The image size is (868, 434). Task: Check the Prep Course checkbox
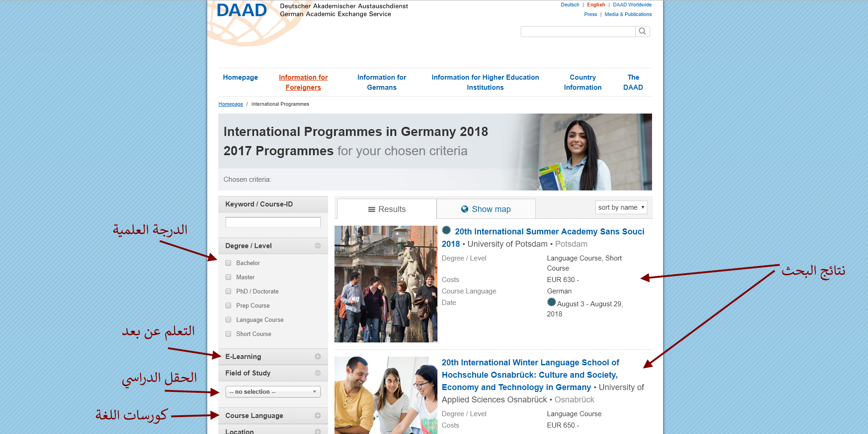tap(228, 305)
